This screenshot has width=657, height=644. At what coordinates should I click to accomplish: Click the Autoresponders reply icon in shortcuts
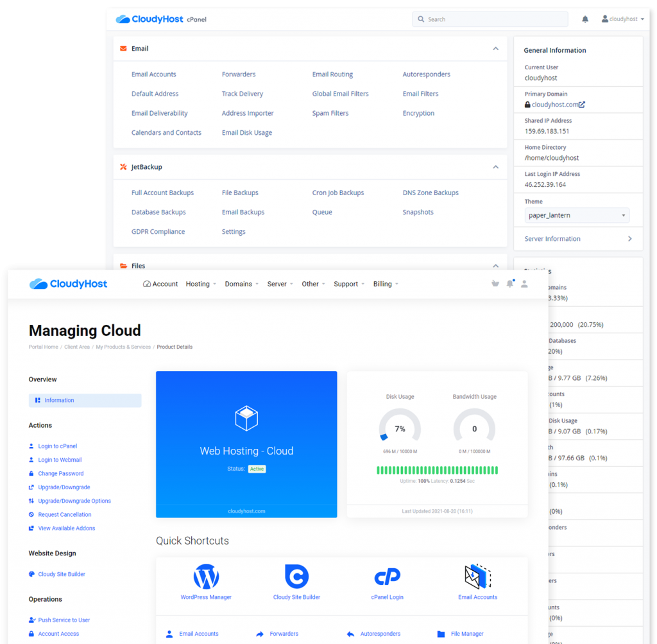pyautogui.click(x=350, y=634)
